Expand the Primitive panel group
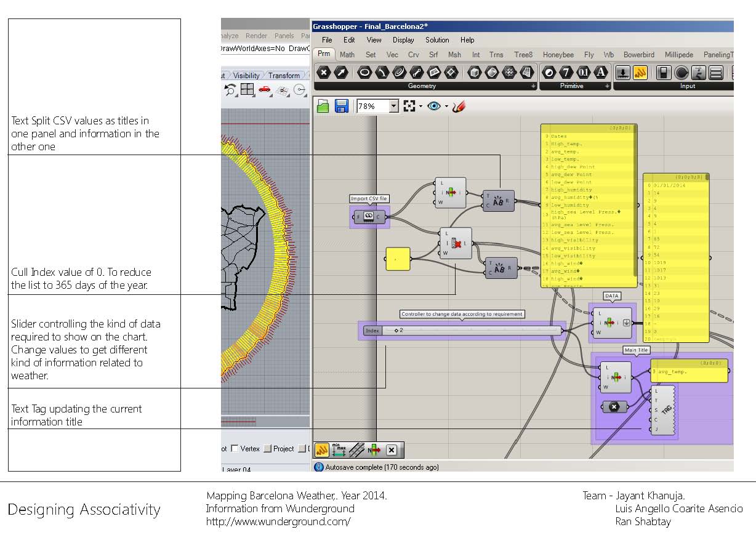The image size is (756, 535). coord(607,87)
